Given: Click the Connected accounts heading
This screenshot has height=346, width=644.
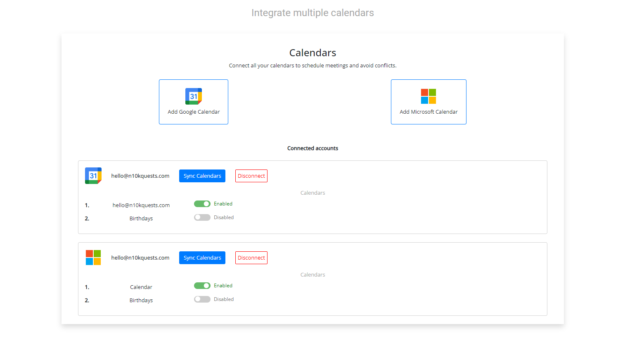Looking at the screenshot, I should pos(313,148).
